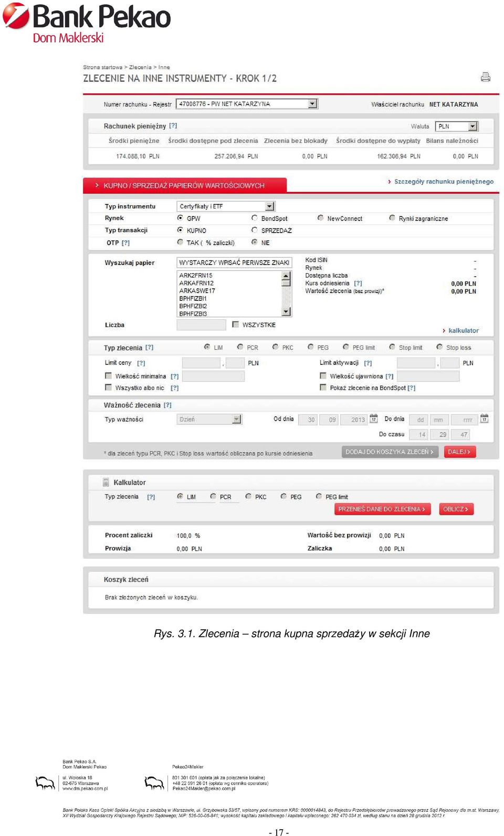Focus the Liczba input field
The image size is (504, 836).
(201, 325)
